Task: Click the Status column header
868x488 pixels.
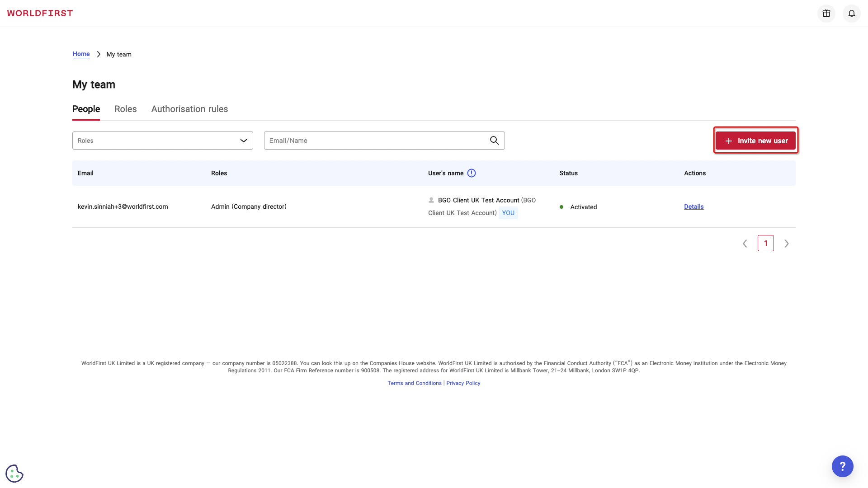Action: pyautogui.click(x=569, y=173)
